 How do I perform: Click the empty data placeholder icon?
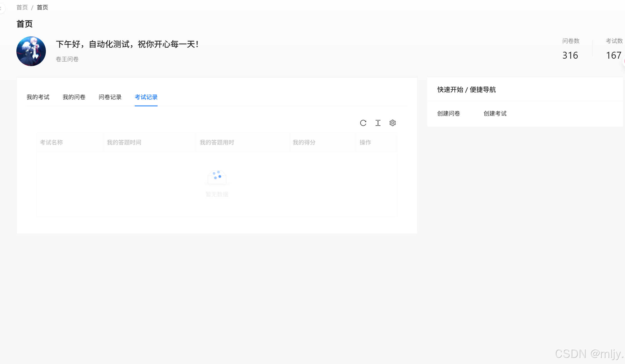(217, 177)
